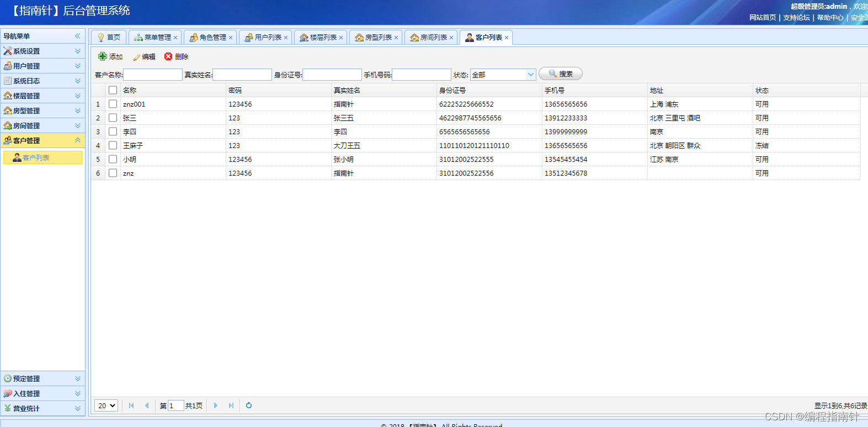Close the Room Type List (房型列表) tab

(396, 38)
